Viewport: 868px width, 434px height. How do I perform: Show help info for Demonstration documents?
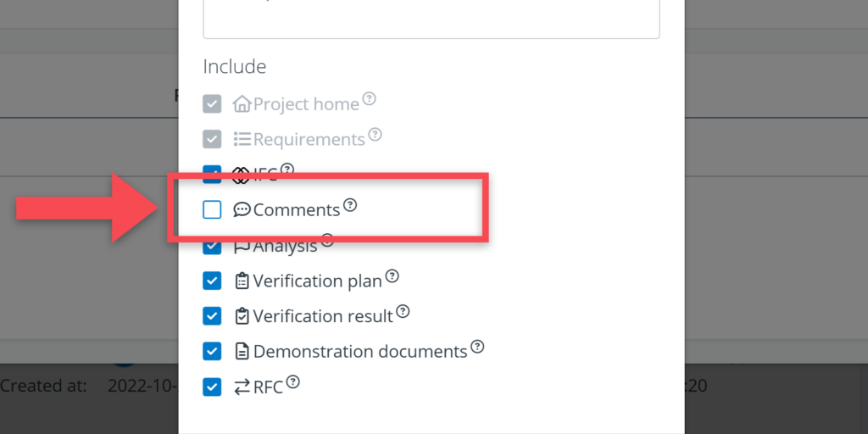pyautogui.click(x=477, y=347)
